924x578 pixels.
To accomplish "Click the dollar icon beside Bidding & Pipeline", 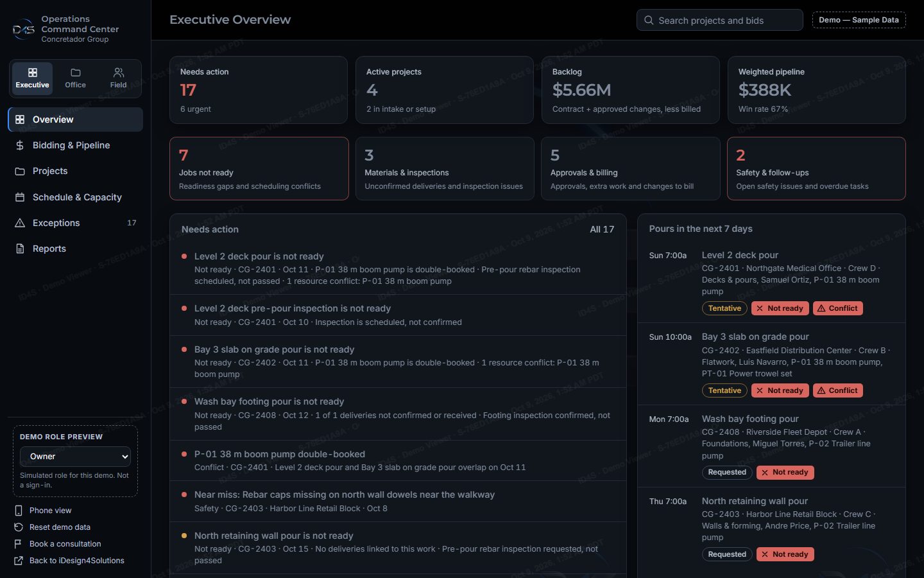I will 20,146.
